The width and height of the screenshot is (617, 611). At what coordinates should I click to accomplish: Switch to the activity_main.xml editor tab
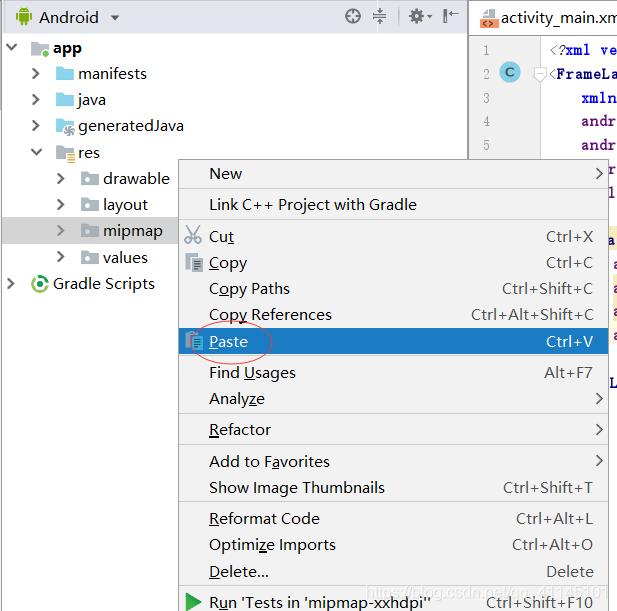click(548, 18)
